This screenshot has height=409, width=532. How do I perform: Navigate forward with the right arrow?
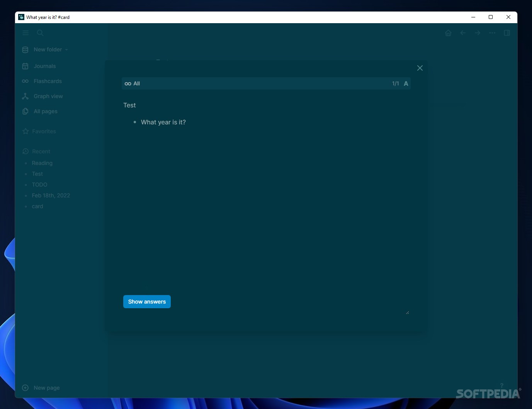[x=478, y=33]
